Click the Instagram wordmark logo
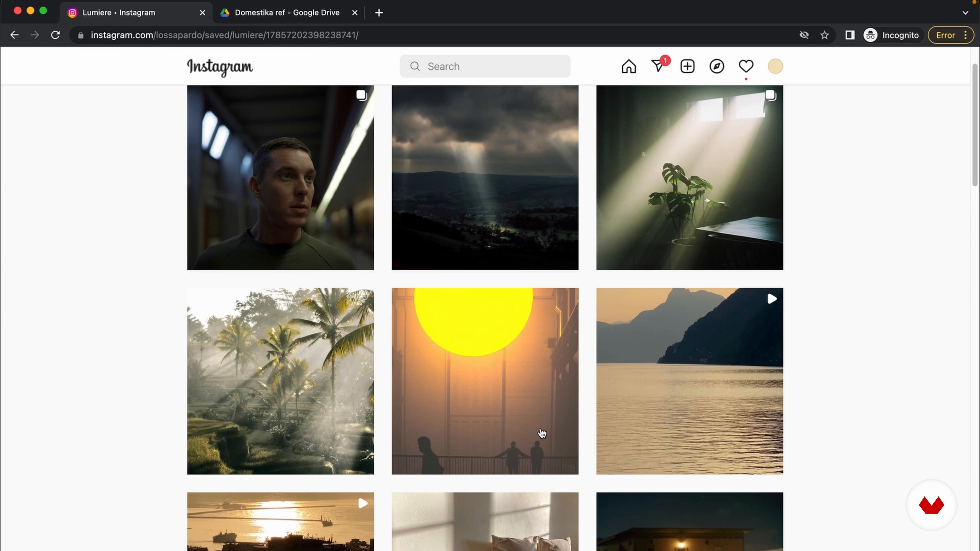Screen dimensions: 980x551 (219, 67)
